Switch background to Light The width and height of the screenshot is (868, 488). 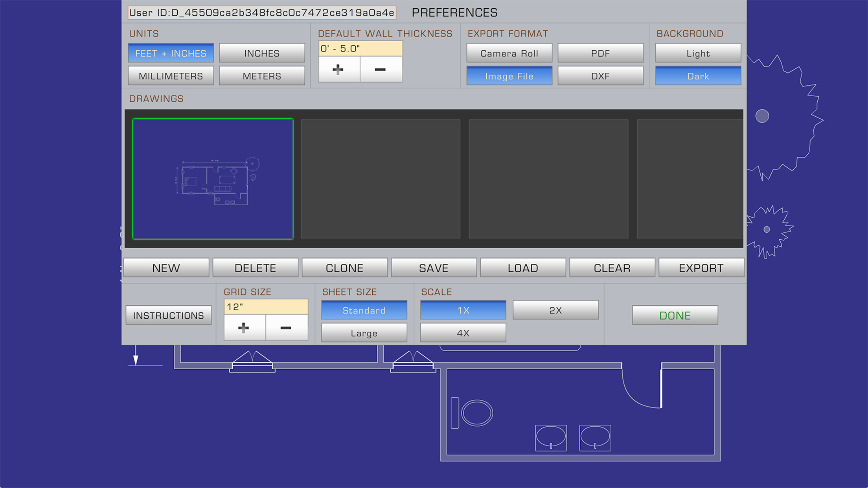point(698,53)
